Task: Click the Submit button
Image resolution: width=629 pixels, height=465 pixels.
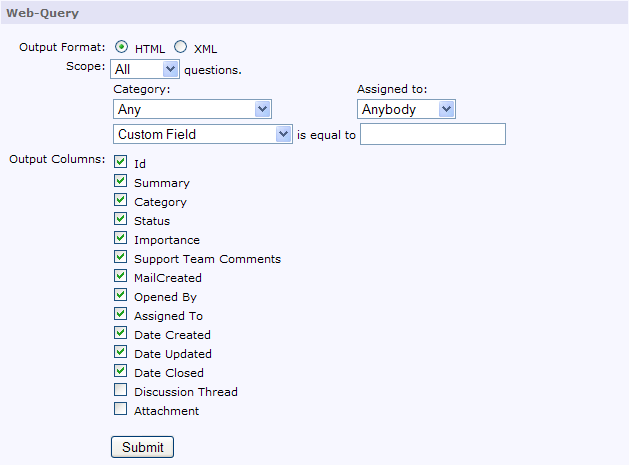Action: [x=142, y=447]
